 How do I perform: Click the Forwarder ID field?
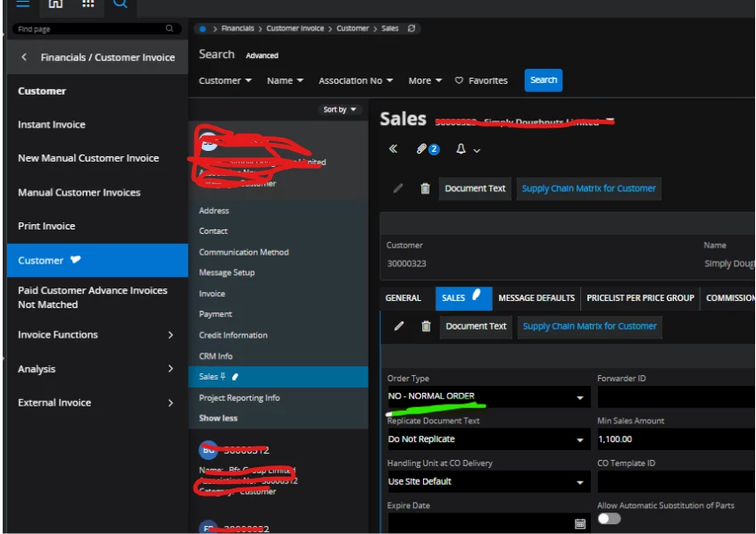(x=677, y=396)
